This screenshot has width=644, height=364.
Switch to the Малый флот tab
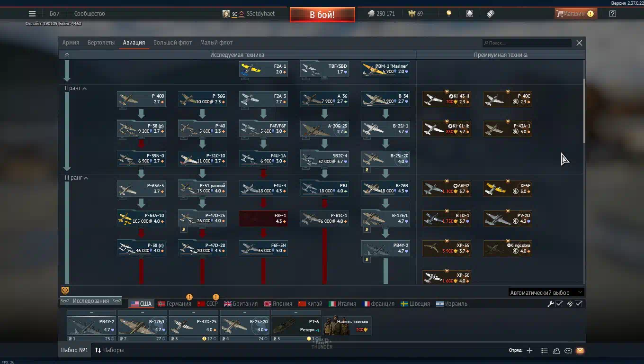216,43
